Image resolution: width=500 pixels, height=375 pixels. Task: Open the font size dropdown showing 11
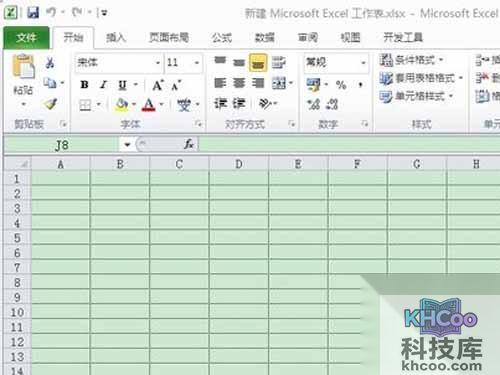click(197, 63)
